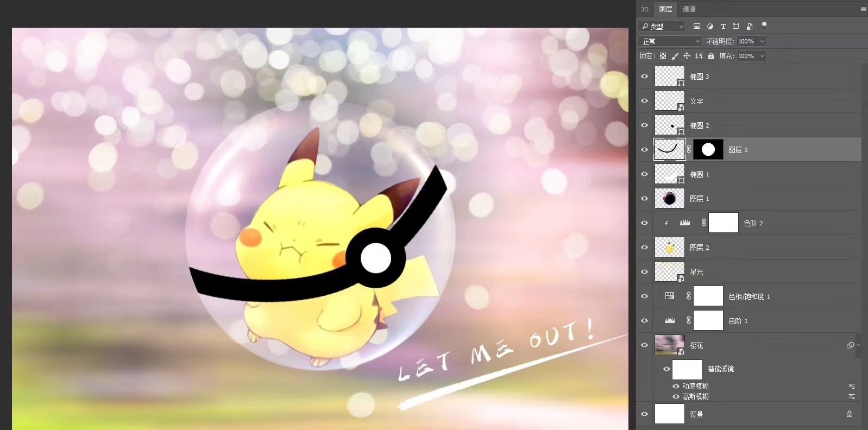Click the lock position move icon

click(687, 56)
